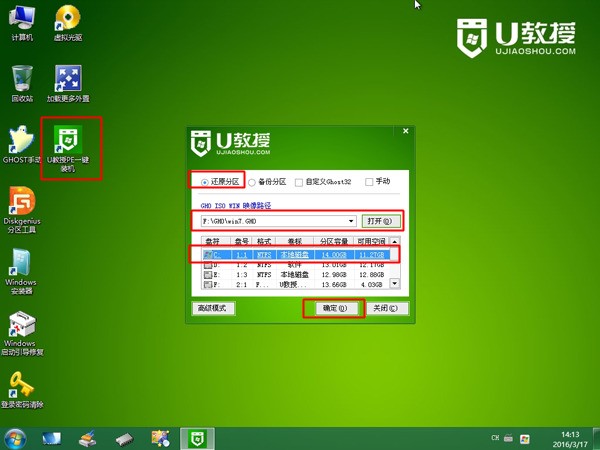Click partition list scroll down arrow

395,284
